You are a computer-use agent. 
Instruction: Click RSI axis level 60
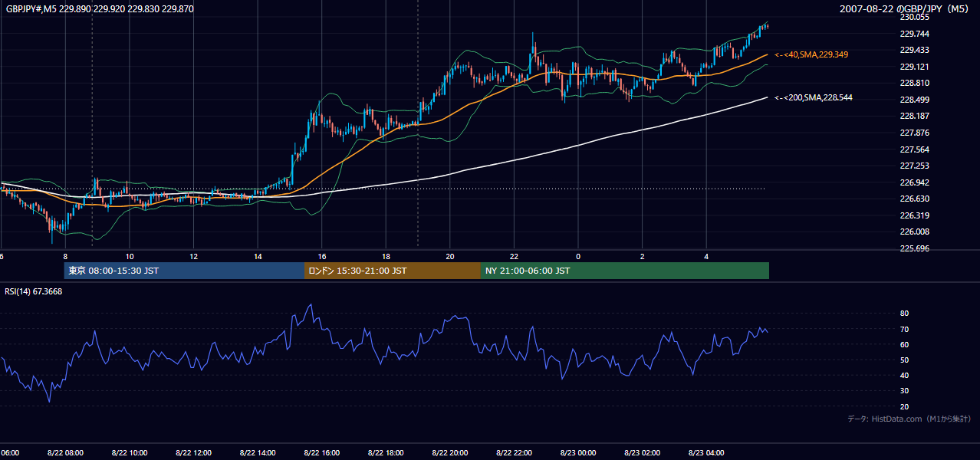pyautogui.click(x=904, y=344)
